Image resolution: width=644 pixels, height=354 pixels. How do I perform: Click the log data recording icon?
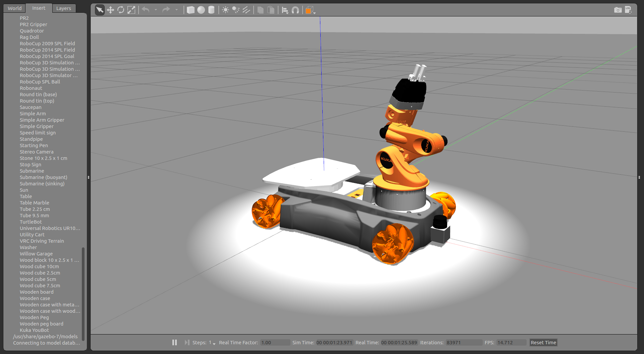pyautogui.click(x=628, y=10)
